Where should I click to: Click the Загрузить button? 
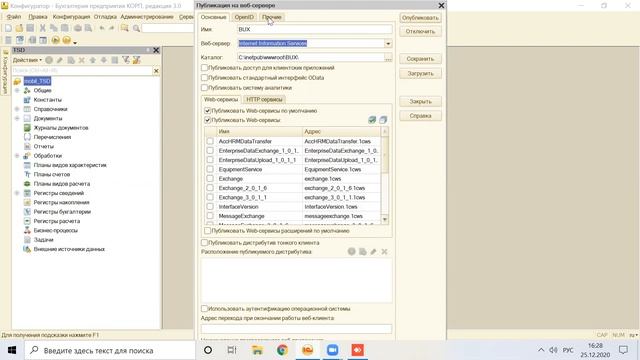pyautogui.click(x=420, y=73)
